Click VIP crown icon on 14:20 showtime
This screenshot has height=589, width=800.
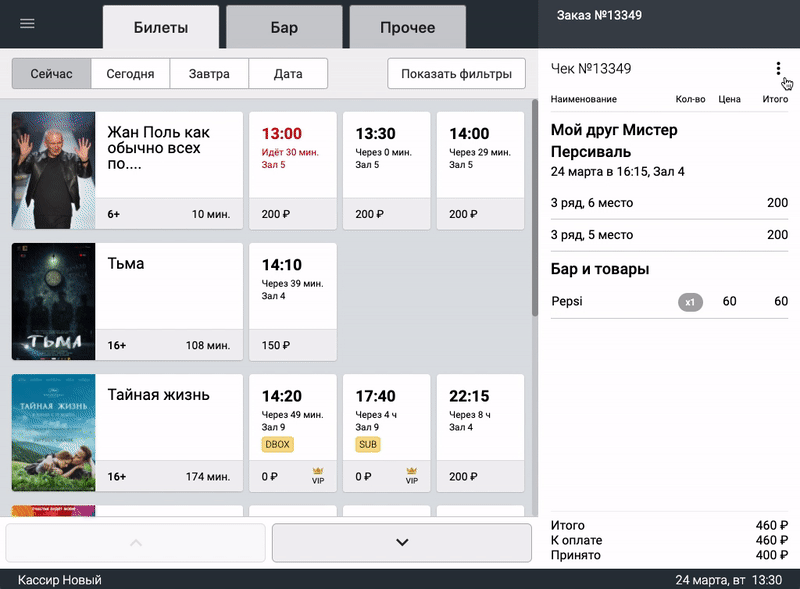point(318,475)
